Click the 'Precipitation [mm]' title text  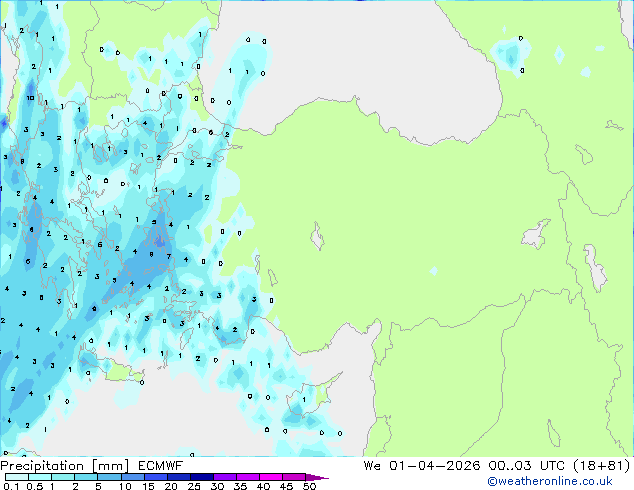click(65, 466)
